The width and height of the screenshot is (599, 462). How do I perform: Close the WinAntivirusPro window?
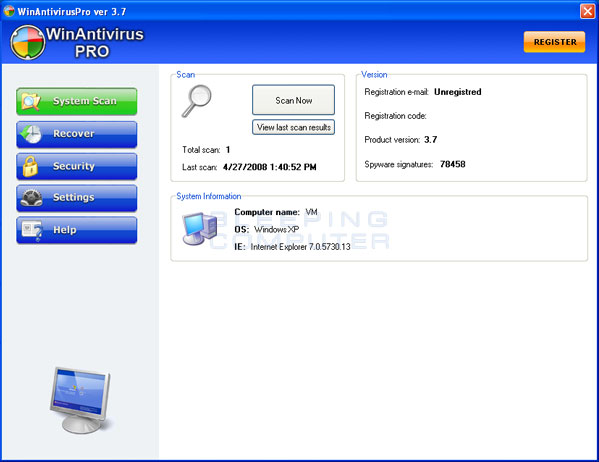pos(587,11)
